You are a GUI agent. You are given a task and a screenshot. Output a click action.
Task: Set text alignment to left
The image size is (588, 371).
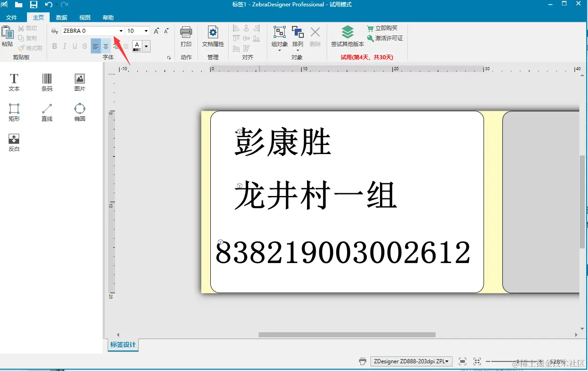point(96,46)
